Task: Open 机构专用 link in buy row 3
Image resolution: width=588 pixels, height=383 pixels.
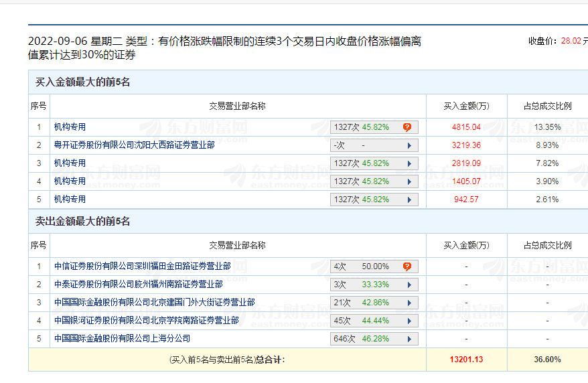Action: pos(70,163)
